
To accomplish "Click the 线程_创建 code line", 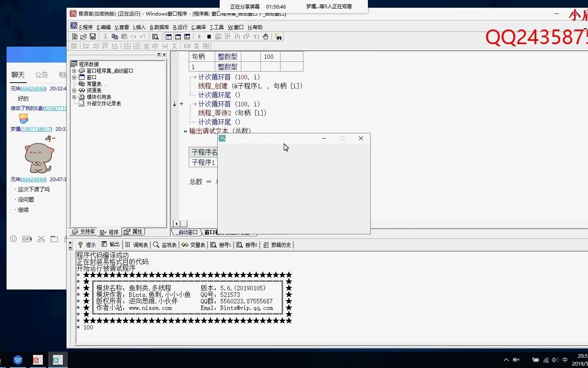I will pos(250,86).
